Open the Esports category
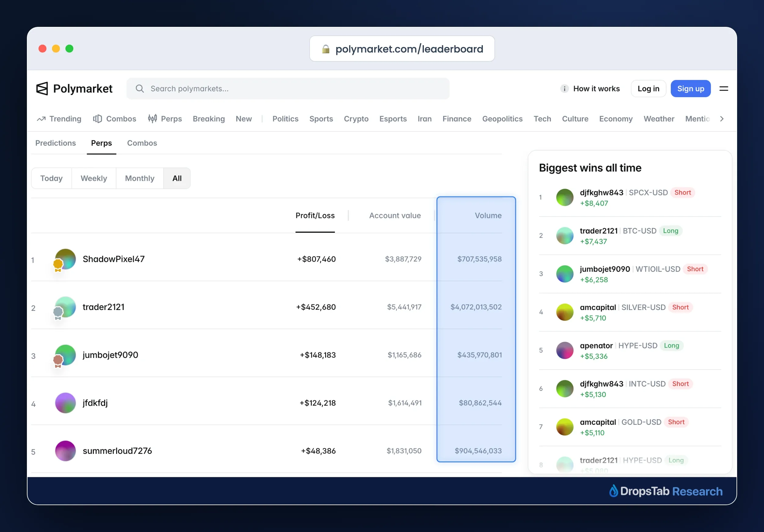Image resolution: width=764 pixels, height=532 pixels. tap(393, 119)
